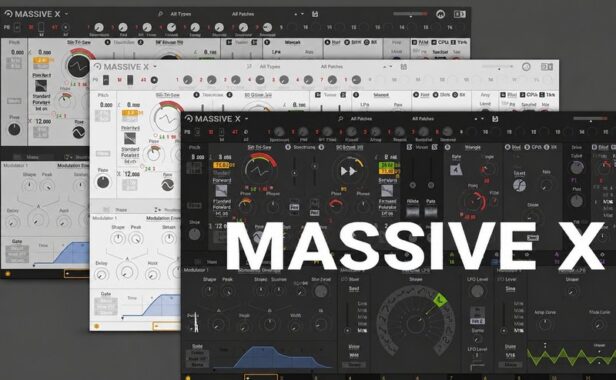
Task: Toggle the filter power button in the front window
Action: tap(447, 147)
